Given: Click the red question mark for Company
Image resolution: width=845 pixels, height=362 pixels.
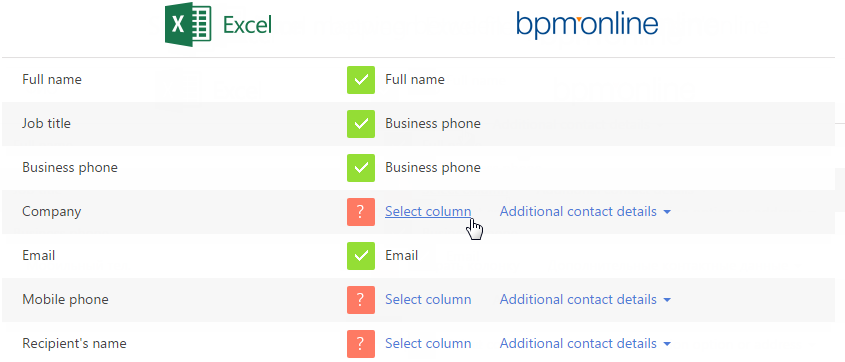Looking at the screenshot, I should tap(361, 212).
